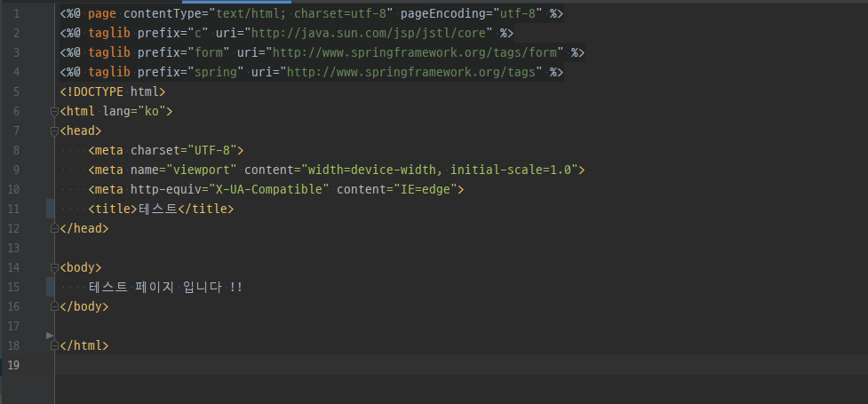Viewport: 868px width, 404px height.
Task: Collapse the body tag fold on line 14
Action: click(54, 268)
